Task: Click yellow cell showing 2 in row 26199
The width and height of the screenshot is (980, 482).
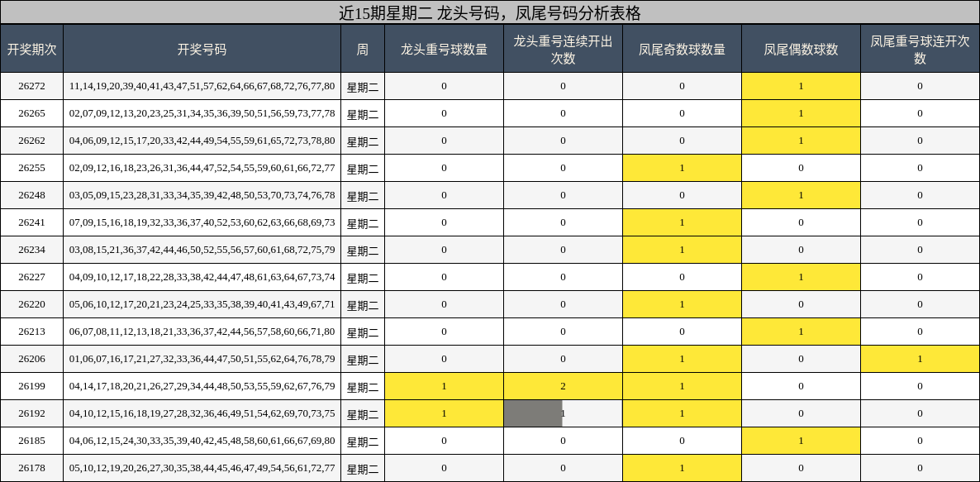Action: pos(563,386)
